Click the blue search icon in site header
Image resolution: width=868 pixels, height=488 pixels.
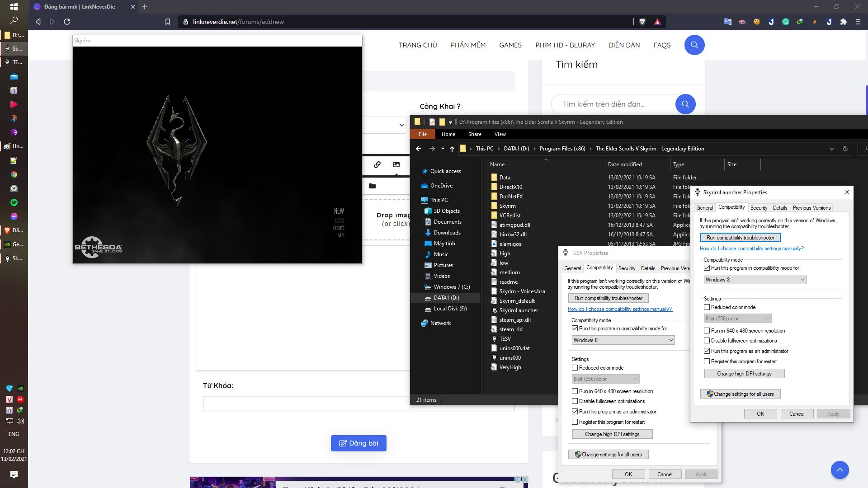[x=694, y=45]
